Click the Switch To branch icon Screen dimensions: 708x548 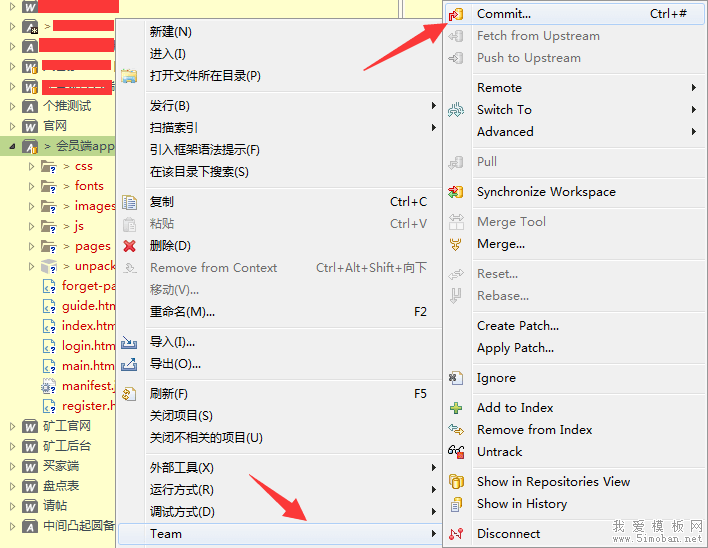[456, 110]
